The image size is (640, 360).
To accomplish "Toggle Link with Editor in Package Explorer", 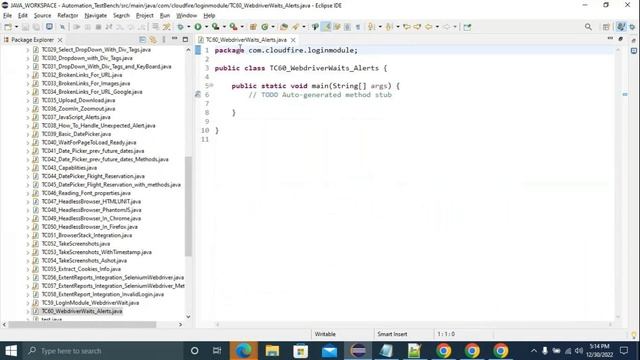I will coord(153,40).
